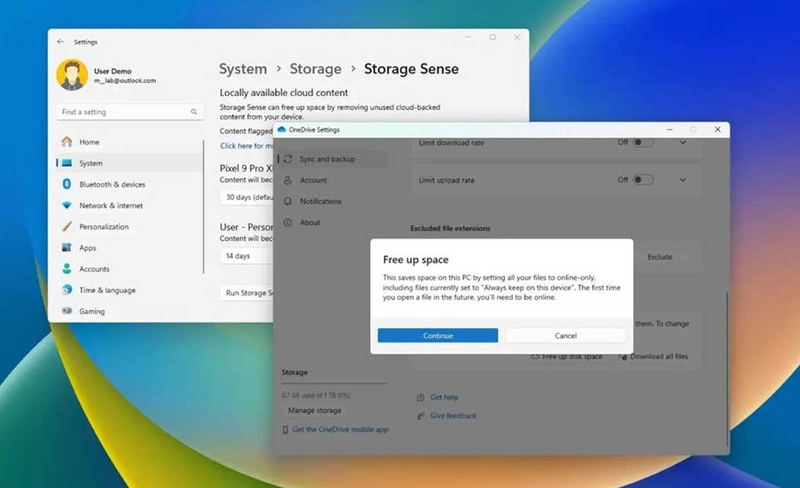The height and width of the screenshot is (488, 800).
Task: Click the Bluetooth icon in sidebar
Action: pyautogui.click(x=67, y=184)
